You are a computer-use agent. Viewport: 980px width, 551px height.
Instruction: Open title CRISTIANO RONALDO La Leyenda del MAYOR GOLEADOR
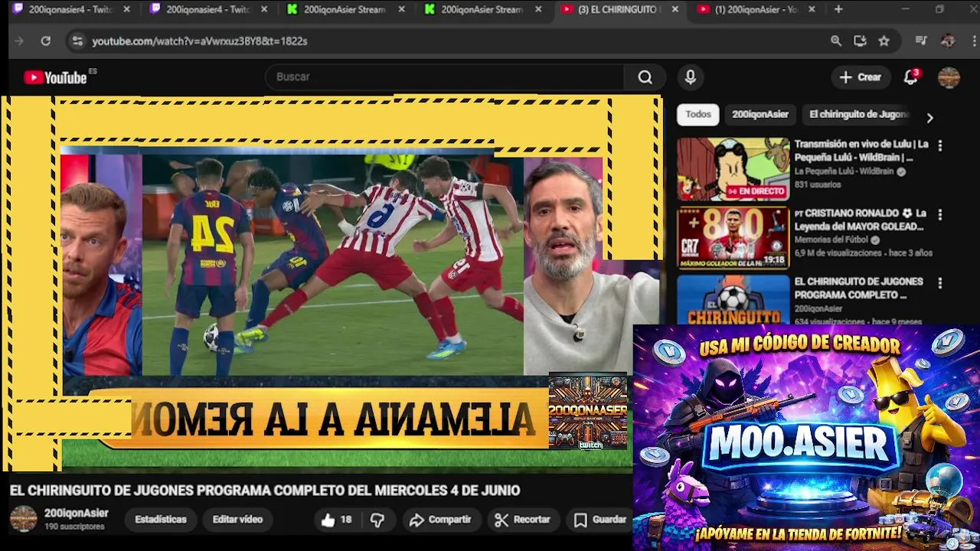tap(860, 220)
